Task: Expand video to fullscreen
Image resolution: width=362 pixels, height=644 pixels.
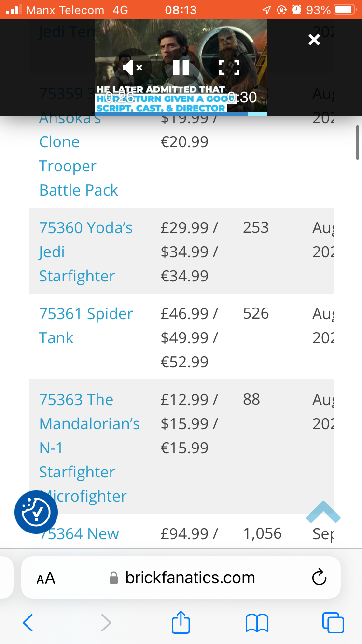Action: (x=229, y=68)
